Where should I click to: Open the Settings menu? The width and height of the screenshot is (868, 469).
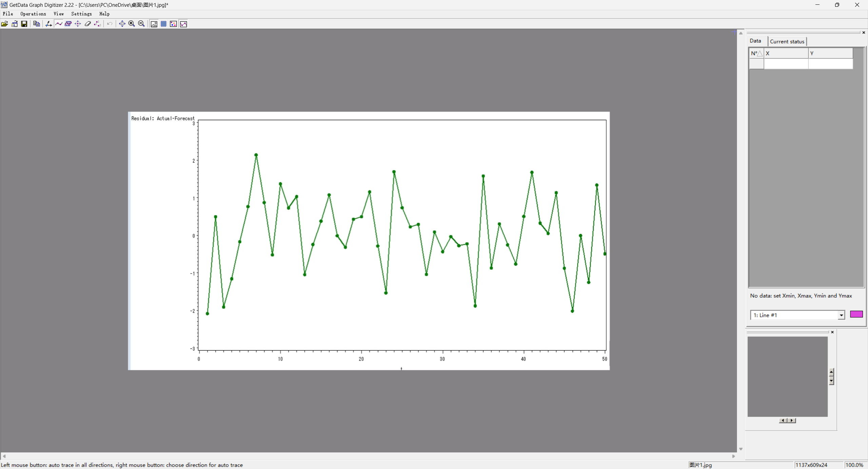point(81,14)
